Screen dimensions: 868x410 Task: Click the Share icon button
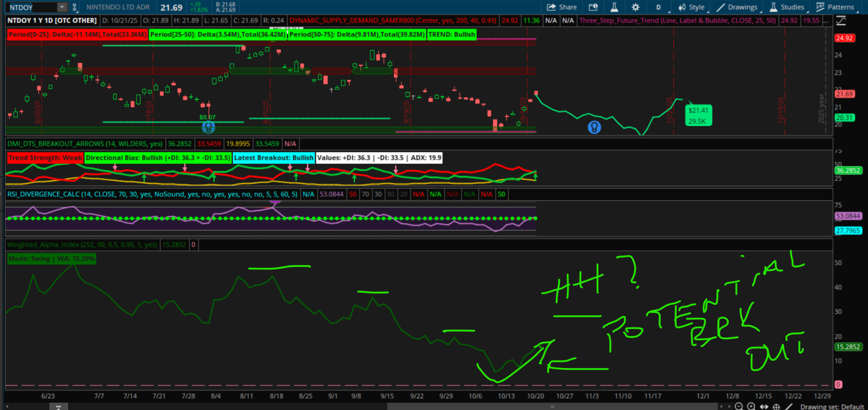click(561, 7)
